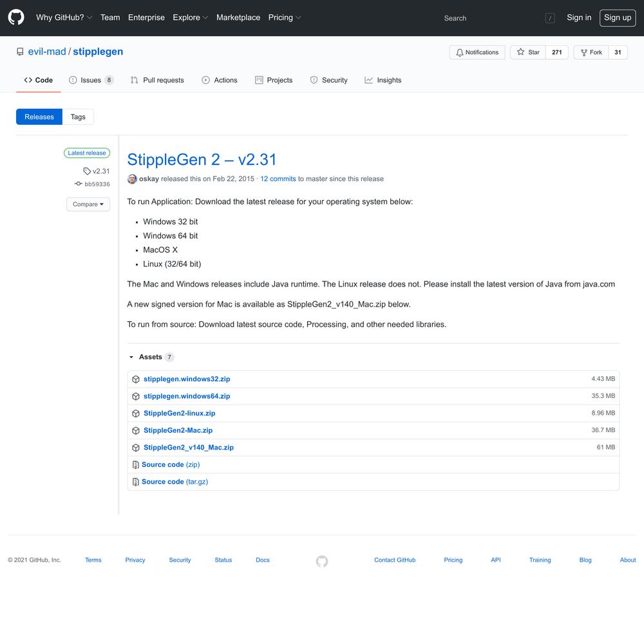The image size is (644, 644).
Task: Switch to the Tags view
Action: (x=78, y=117)
